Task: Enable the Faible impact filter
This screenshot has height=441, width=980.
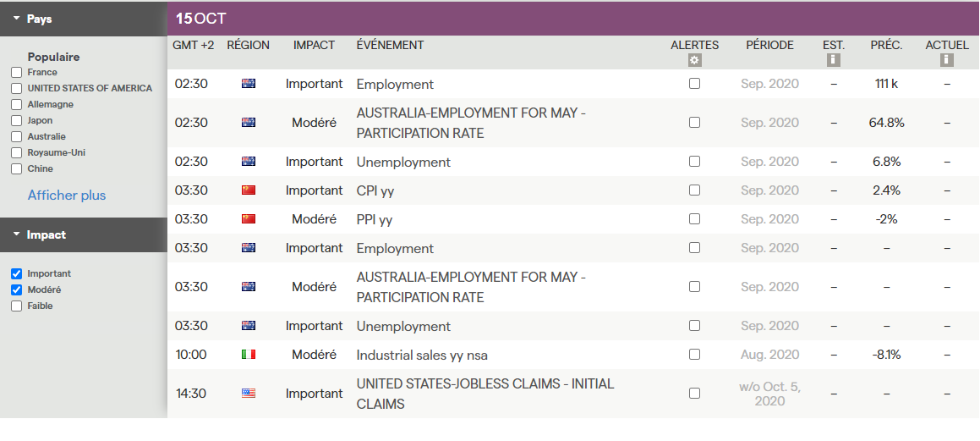Action: click(16, 306)
